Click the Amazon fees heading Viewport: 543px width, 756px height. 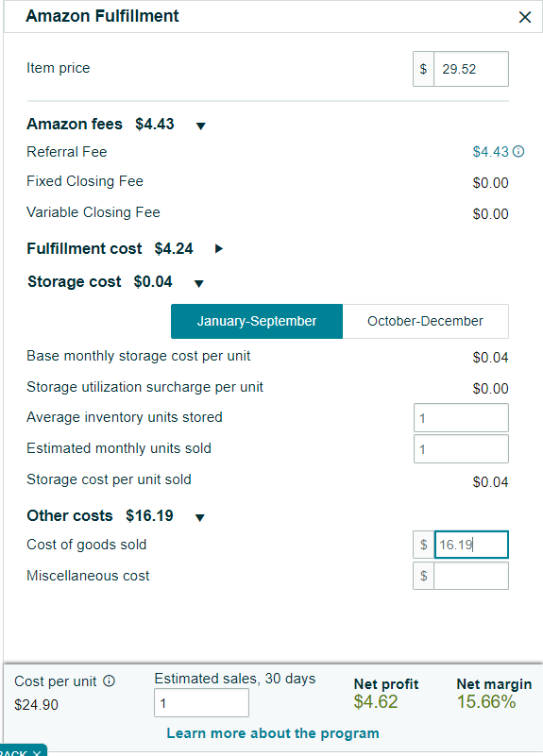click(x=75, y=124)
